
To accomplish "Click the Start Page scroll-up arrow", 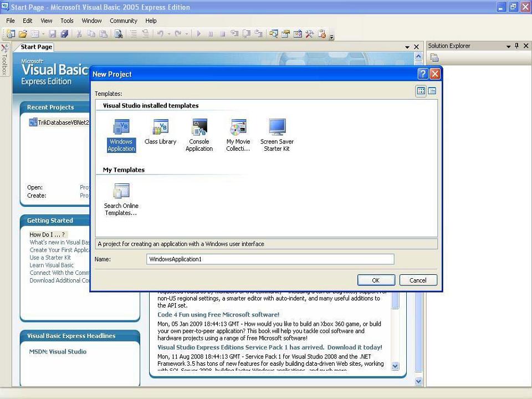I will coord(418,57).
